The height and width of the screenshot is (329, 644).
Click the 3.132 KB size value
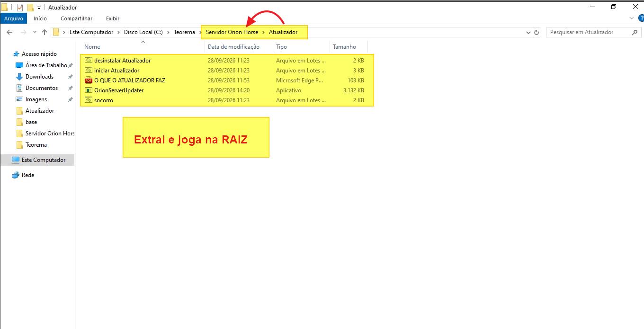[353, 90]
